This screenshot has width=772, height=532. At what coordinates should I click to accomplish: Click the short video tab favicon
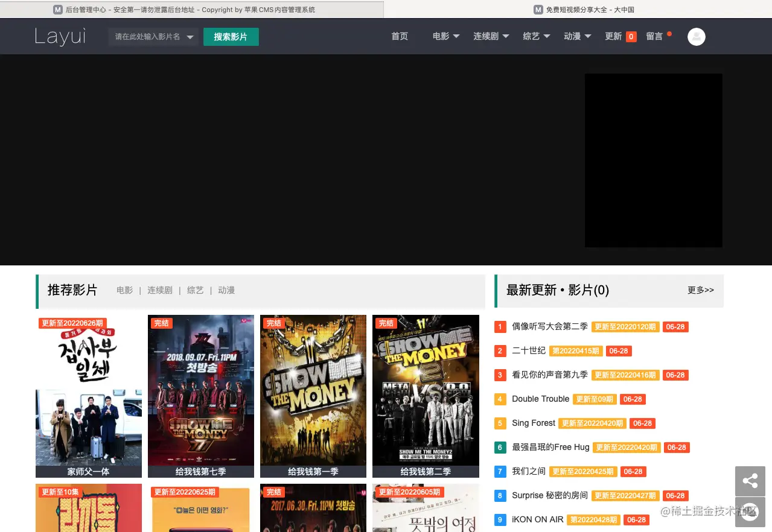coord(538,10)
